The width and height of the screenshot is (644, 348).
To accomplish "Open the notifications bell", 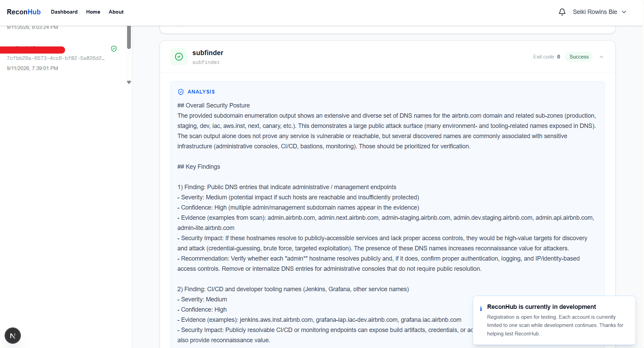I will 562,12.
